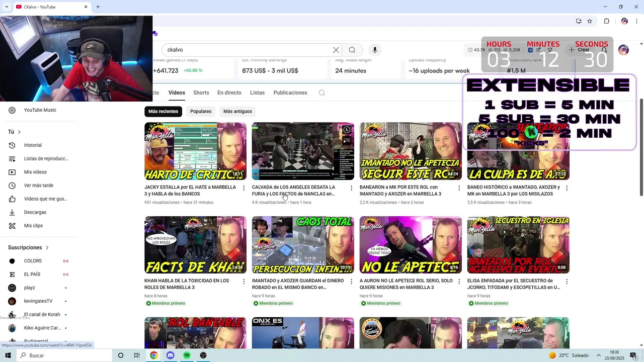Open Discord from the taskbar
644x362 pixels.
pyautogui.click(x=170, y=355)
